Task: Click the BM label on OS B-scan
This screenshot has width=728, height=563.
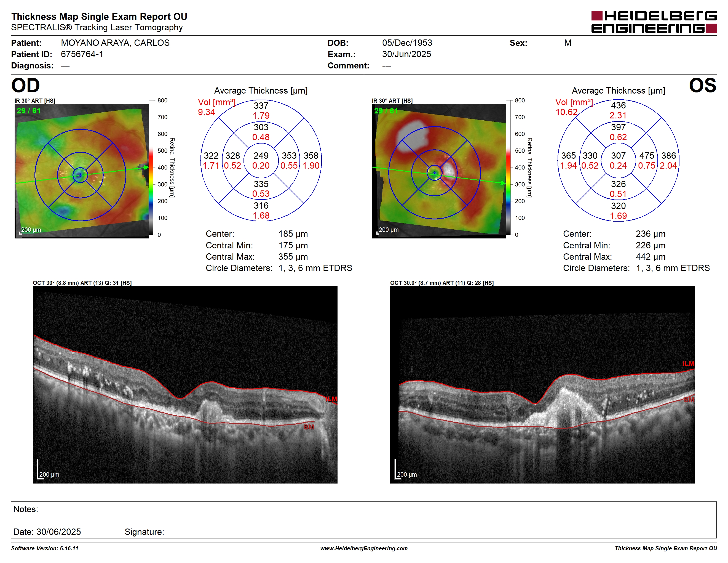Action: coord(689,400)
